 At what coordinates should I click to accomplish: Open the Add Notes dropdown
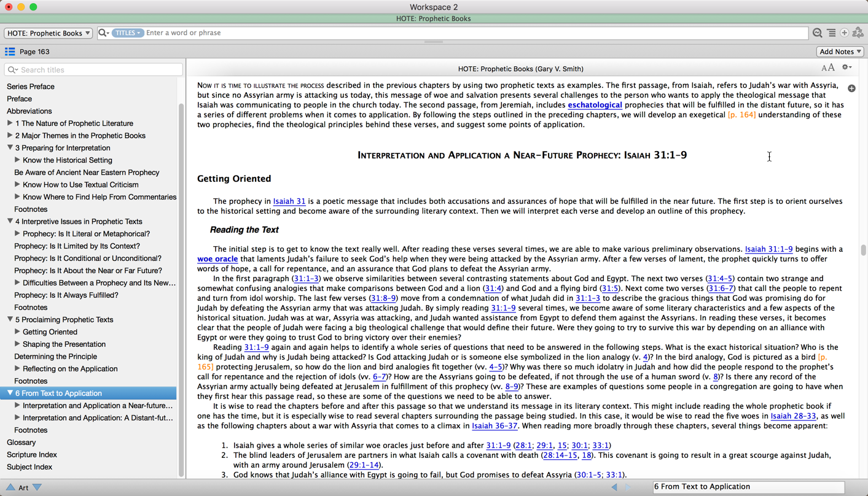point(840,52)
